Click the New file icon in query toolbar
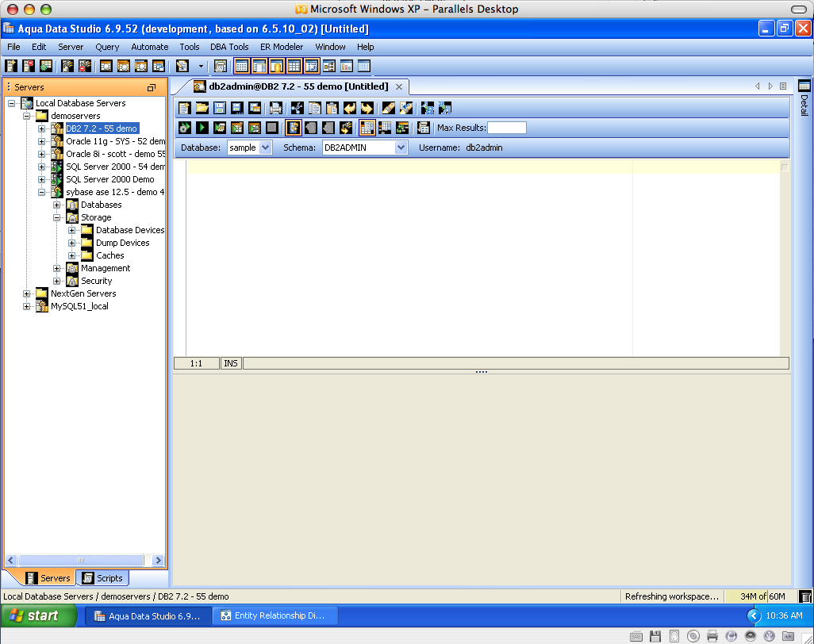 [x=184, y=108]
